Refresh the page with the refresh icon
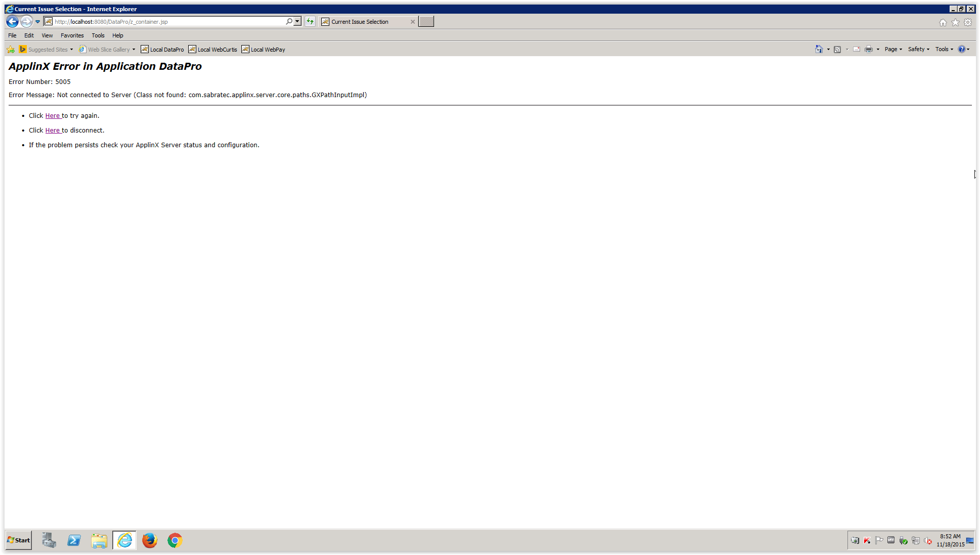Screen dimensions: 980x555 tap(310, 22)
